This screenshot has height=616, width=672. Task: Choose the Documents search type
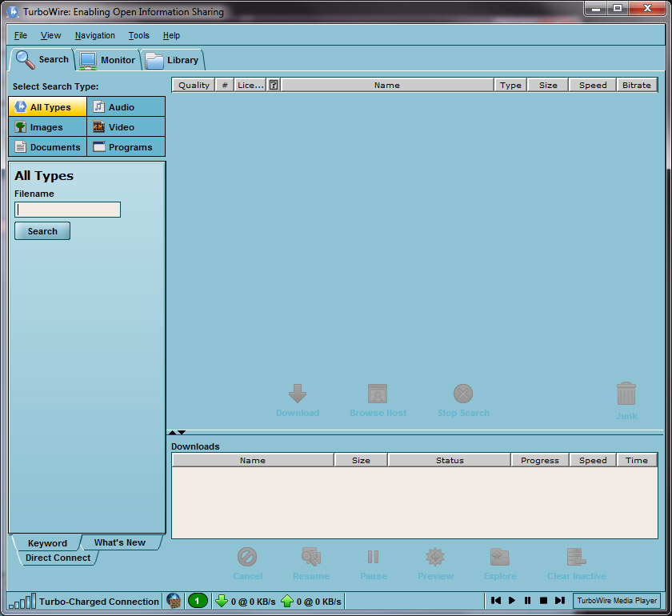click(x=47, y=147)
